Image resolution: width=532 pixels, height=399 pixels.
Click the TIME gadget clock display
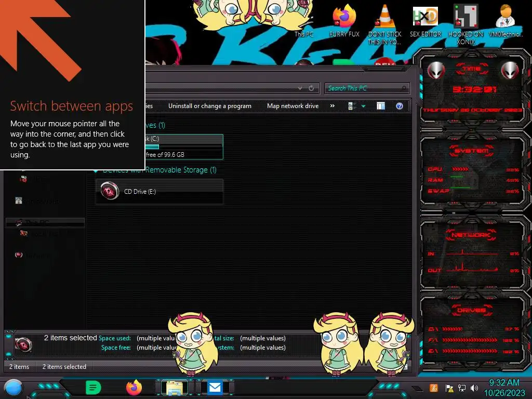point(474,89)
